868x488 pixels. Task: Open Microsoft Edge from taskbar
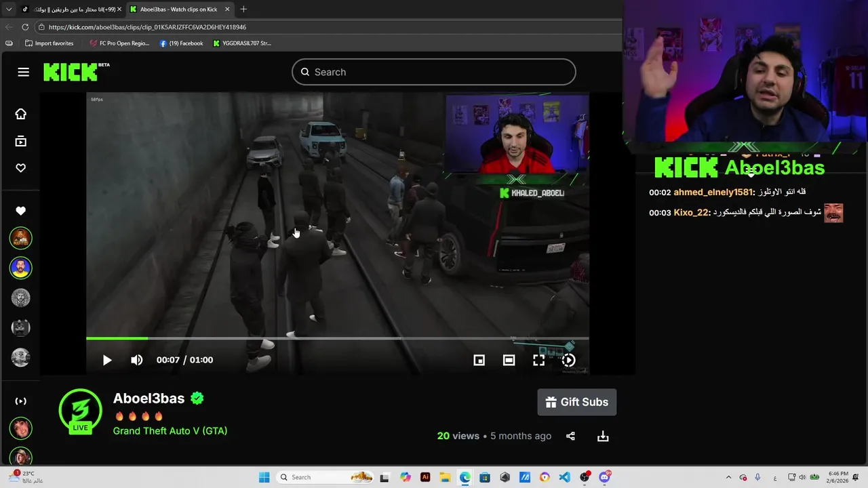click(x=465, y=477)
